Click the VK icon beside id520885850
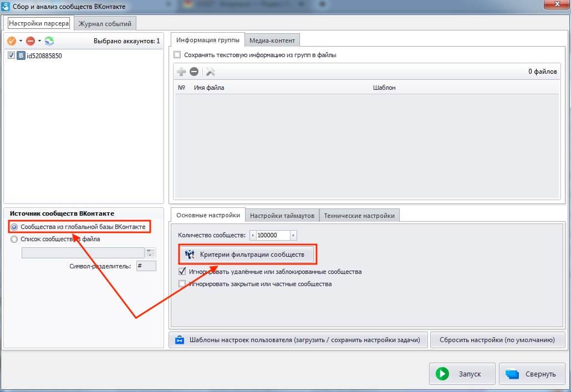Screen dimensions: 571x392 click(x=21, y=56)
